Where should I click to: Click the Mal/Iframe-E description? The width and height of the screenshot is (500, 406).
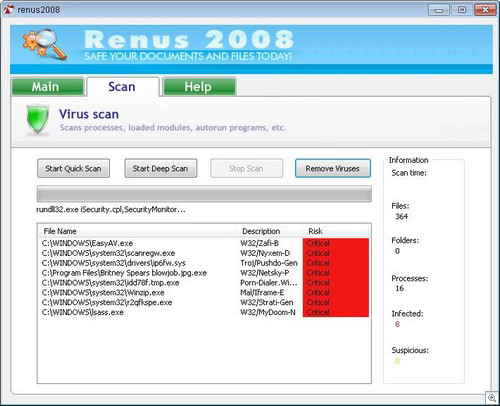[x=262, y=292]
